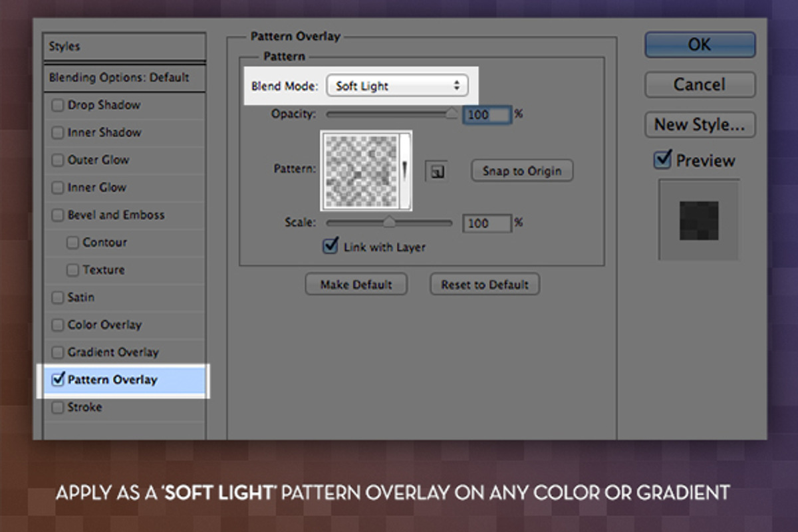Open the Pattern Overlay settings label

point(112,380)
